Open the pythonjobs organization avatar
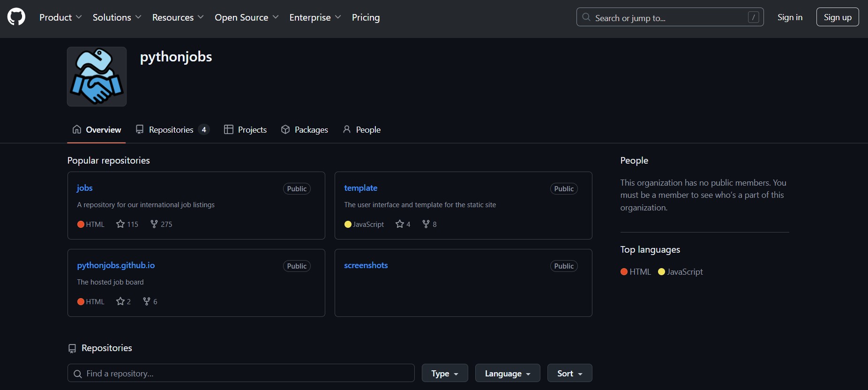 (x=97, y=76)
